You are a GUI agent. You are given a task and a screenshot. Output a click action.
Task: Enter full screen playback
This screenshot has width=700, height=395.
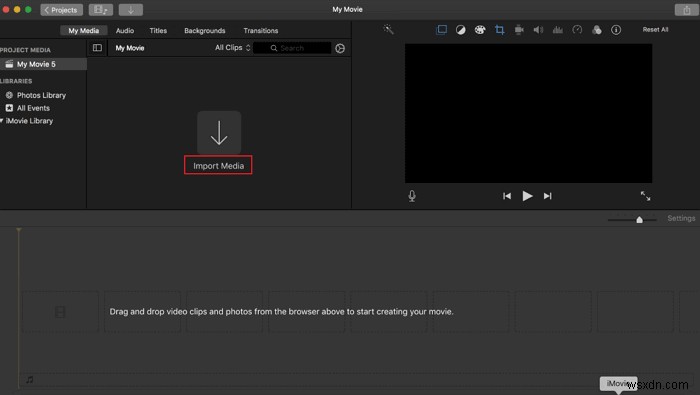[646, 196]
